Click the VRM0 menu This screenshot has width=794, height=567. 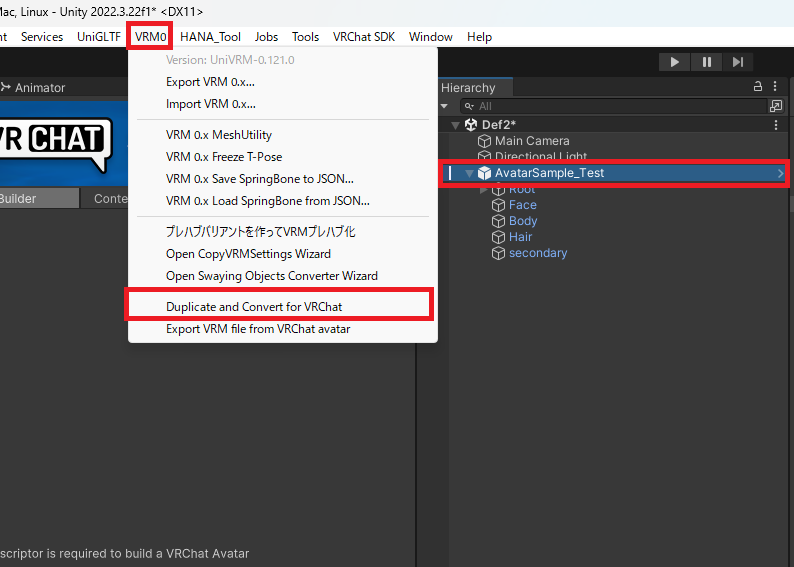coord(150,37)
